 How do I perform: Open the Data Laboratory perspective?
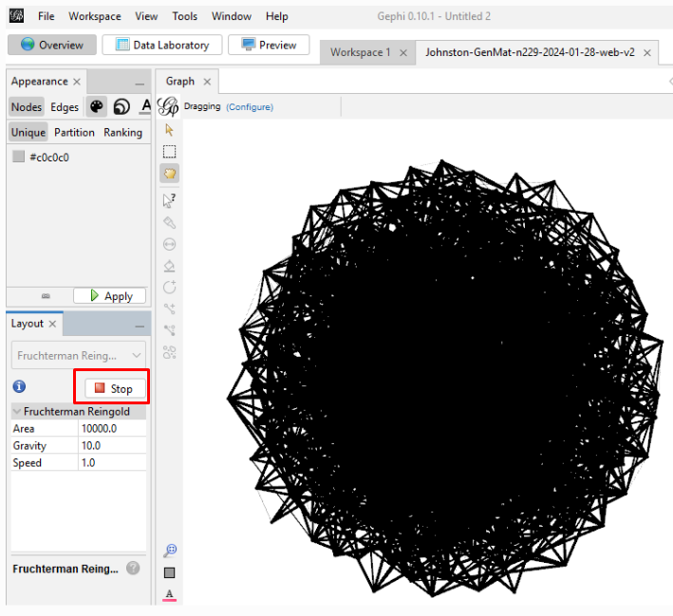pyautogui.click(x=162, y=45)
